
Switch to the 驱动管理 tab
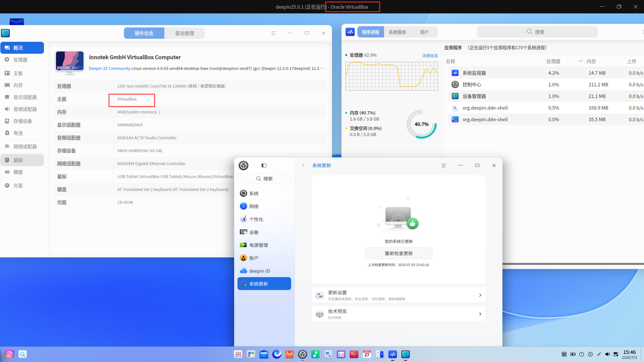(x=184, y=33)
